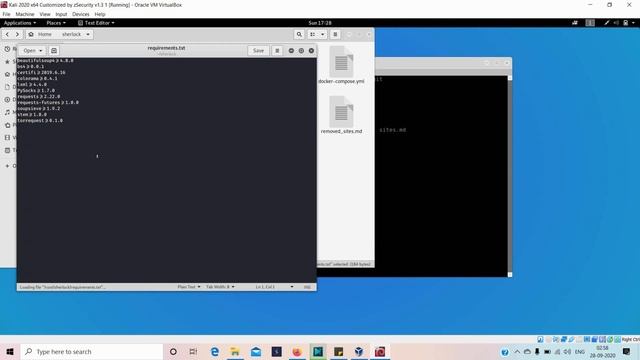Click the screen layout icon in Kali panel
The width and height of the screenshot is (640, 360).
click(x=590, y=23)
